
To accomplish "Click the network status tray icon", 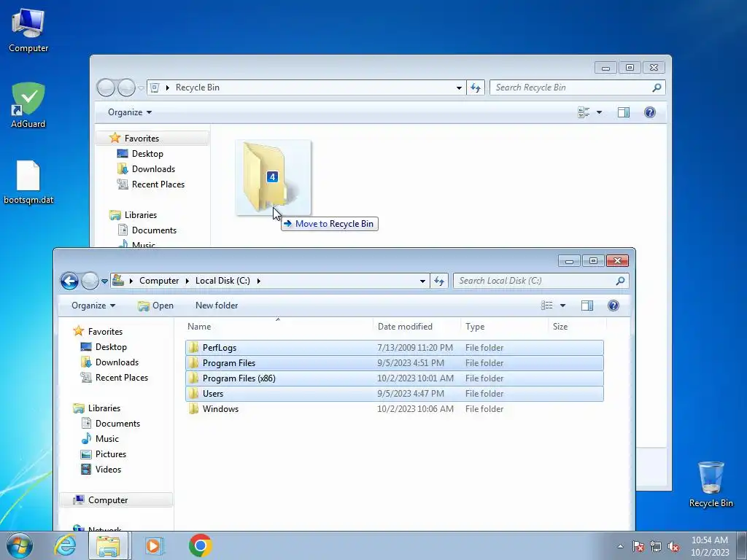I will [x=656, y=546].
